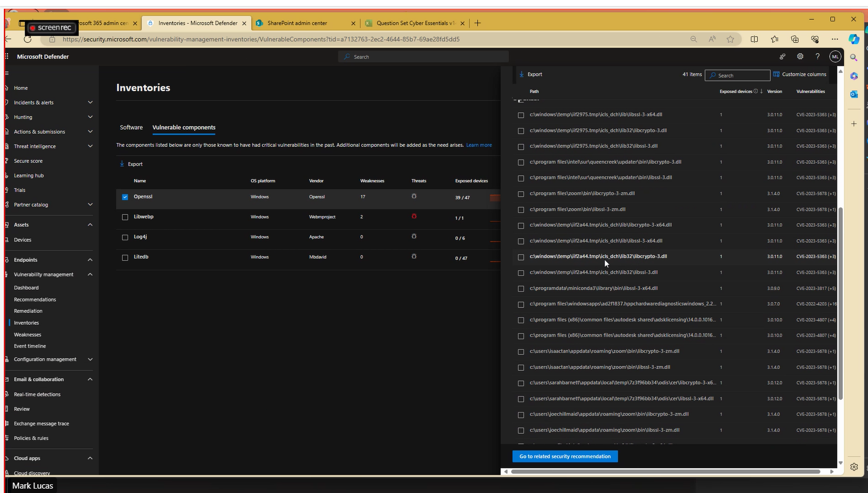Expand Actions & submissions menu
This screenshot has height=493, width=868.
pyautogui.click(x=90, y=131)
